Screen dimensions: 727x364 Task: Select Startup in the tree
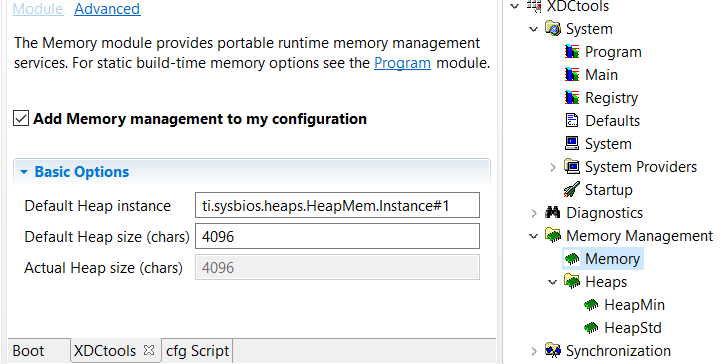[608, 190]
